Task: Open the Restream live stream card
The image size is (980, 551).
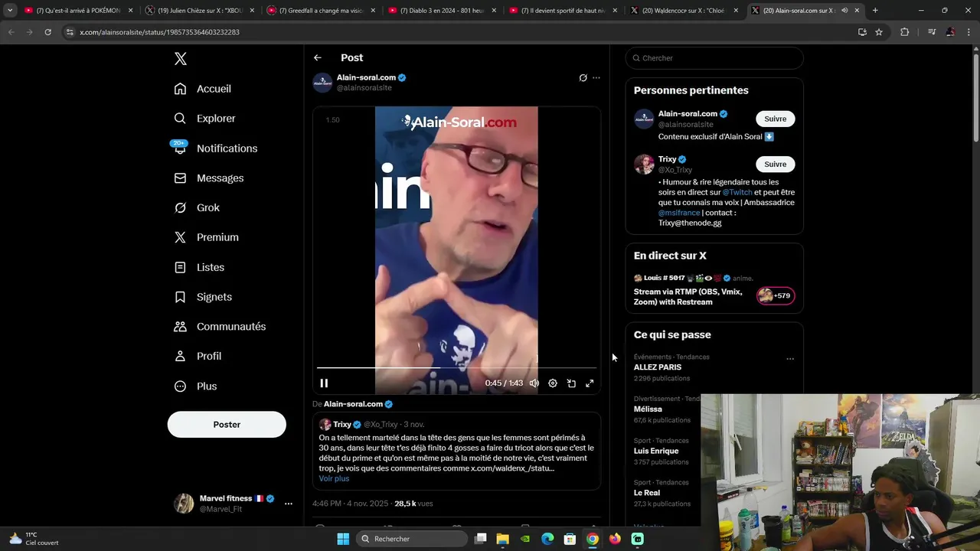Action: pos(714,289)
